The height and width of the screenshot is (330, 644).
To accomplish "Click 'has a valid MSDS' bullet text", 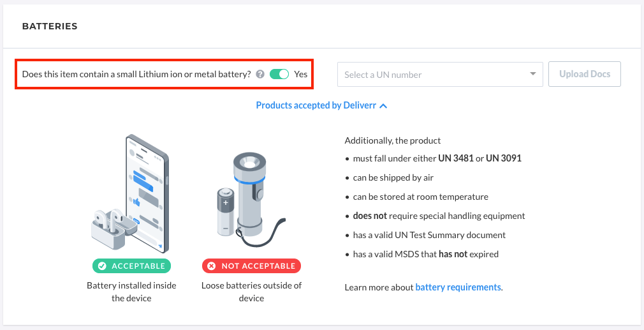I will [426, 254].
